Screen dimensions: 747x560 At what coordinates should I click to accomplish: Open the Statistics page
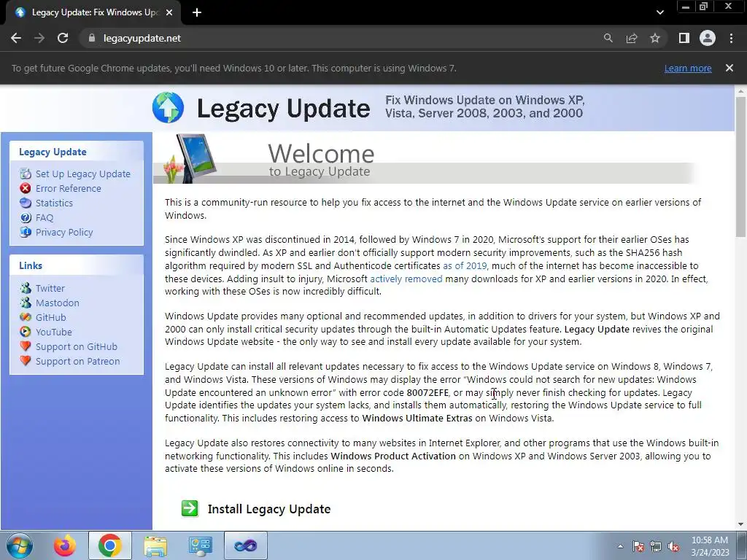click(x=54, y=203)
